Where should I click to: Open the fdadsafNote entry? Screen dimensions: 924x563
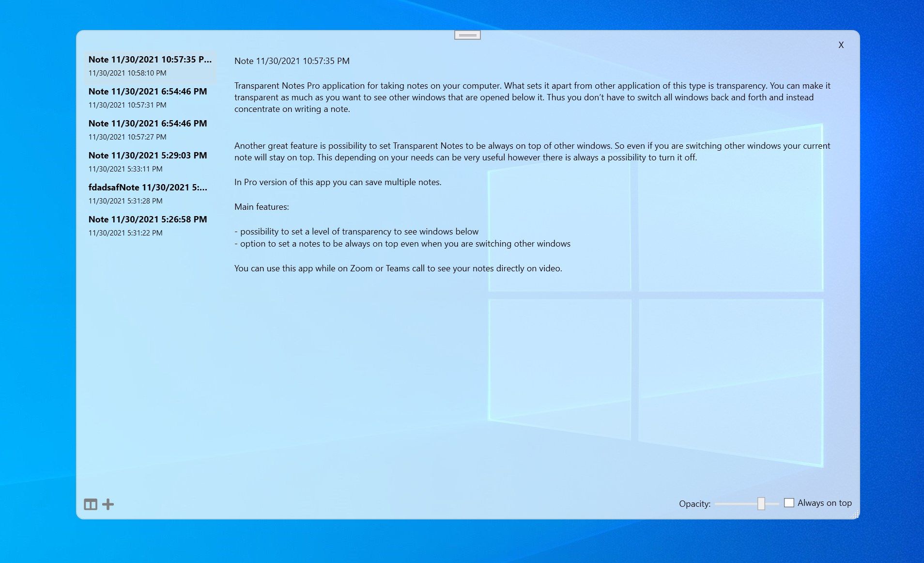pyautogui.click(x=150, y=194)
